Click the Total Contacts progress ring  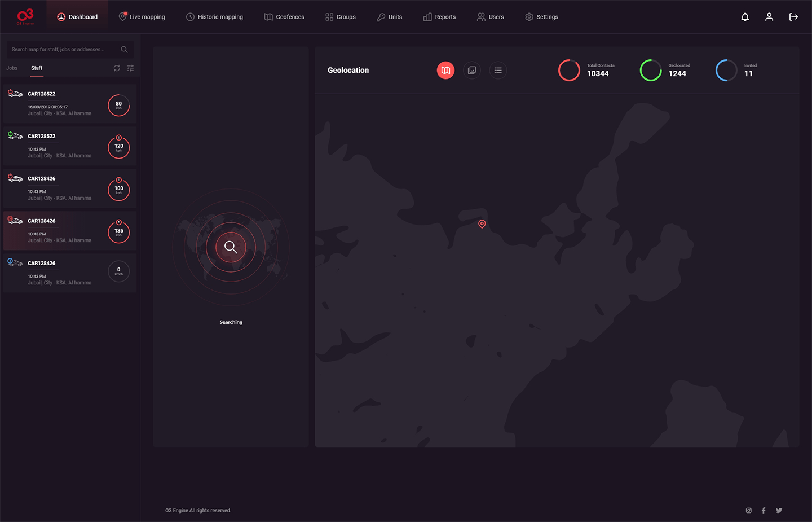(x=569, y=71)
